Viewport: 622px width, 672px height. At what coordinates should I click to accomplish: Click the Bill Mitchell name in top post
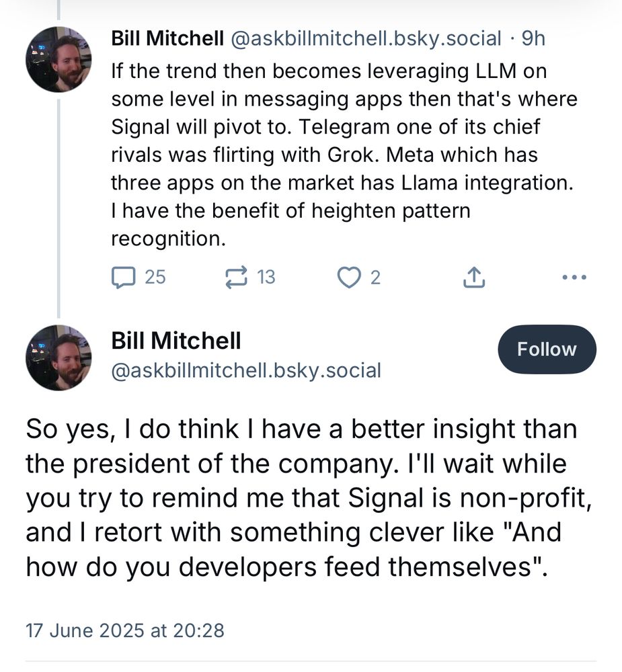point(167,38)
